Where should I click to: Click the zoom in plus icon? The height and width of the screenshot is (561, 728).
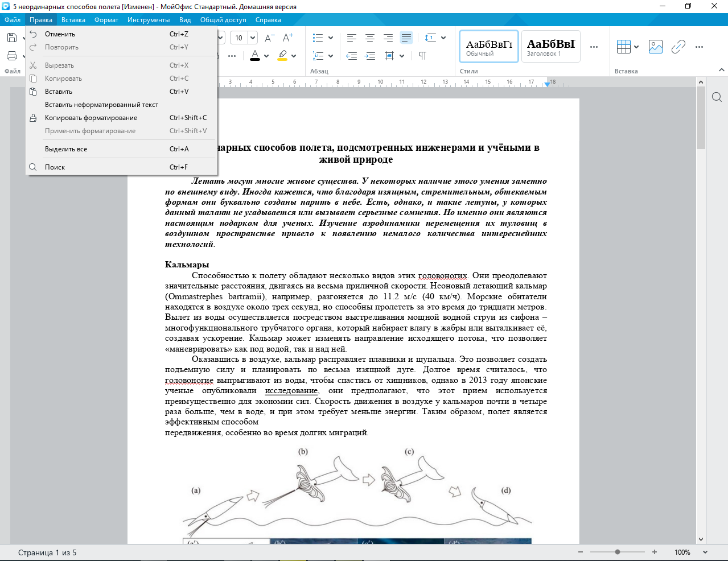coord(655,552)
